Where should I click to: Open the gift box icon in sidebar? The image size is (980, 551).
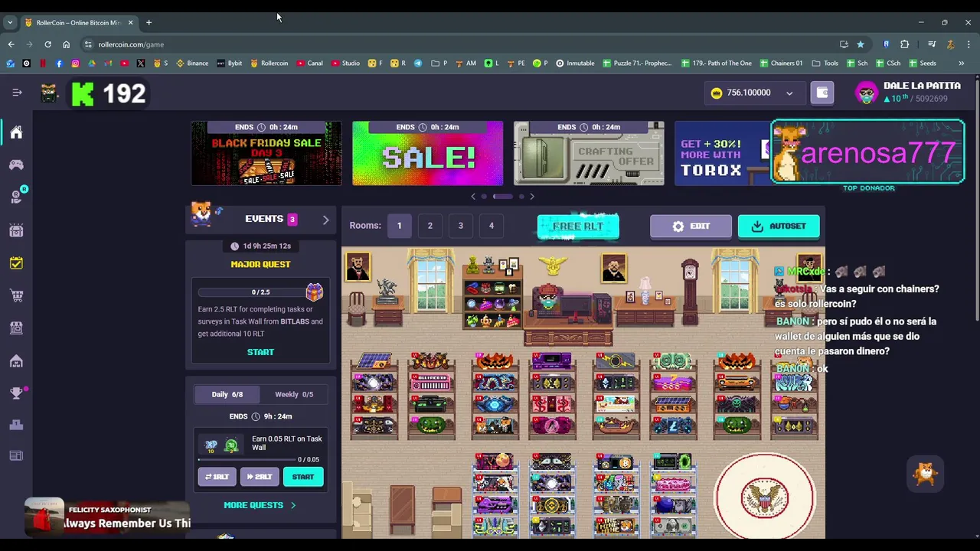(x=16, y=230)
